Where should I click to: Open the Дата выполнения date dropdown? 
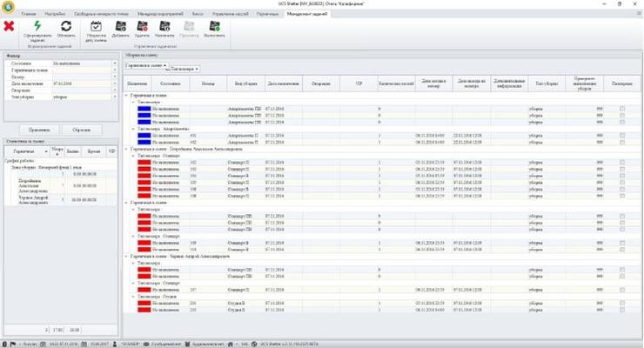pyautogui.click(x=113, y=84)
